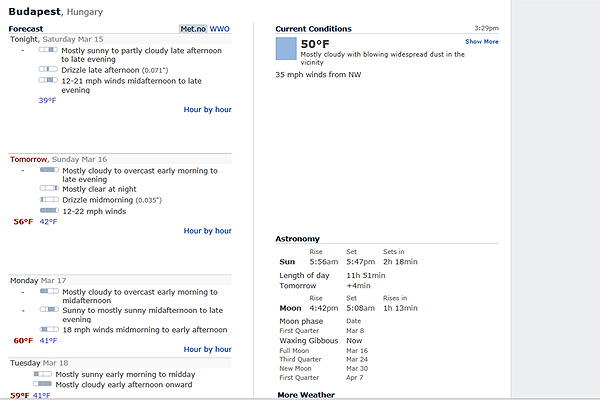Viewport: 600px width, 400px height.
Task: Open Hour by hour for tonight
Action: (207, 109)
